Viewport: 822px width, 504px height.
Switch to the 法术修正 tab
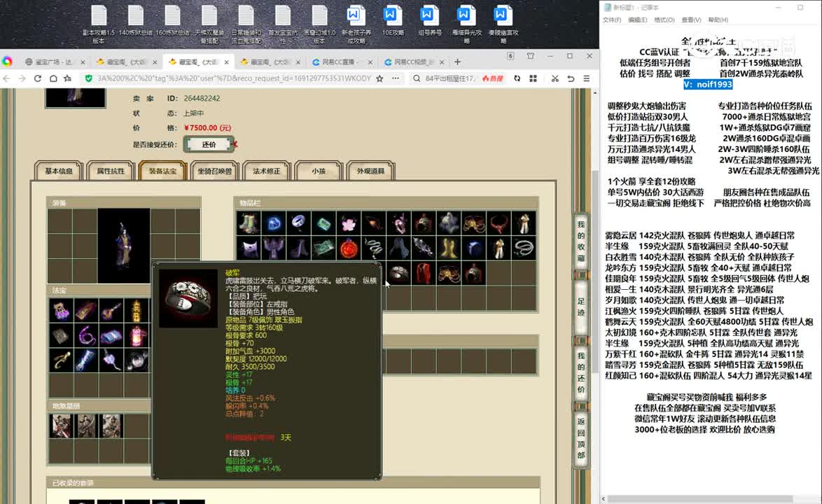coord(266,171)
